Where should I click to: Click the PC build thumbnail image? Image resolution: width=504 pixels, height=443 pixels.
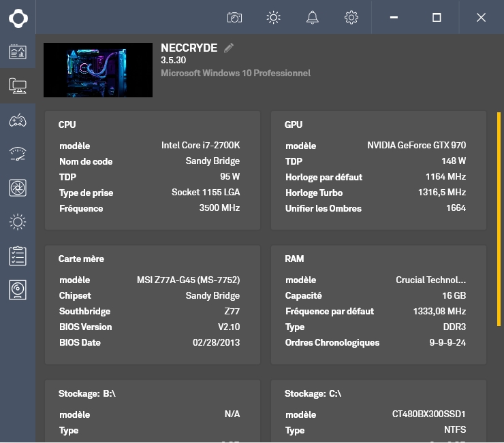tap(98, 70)
